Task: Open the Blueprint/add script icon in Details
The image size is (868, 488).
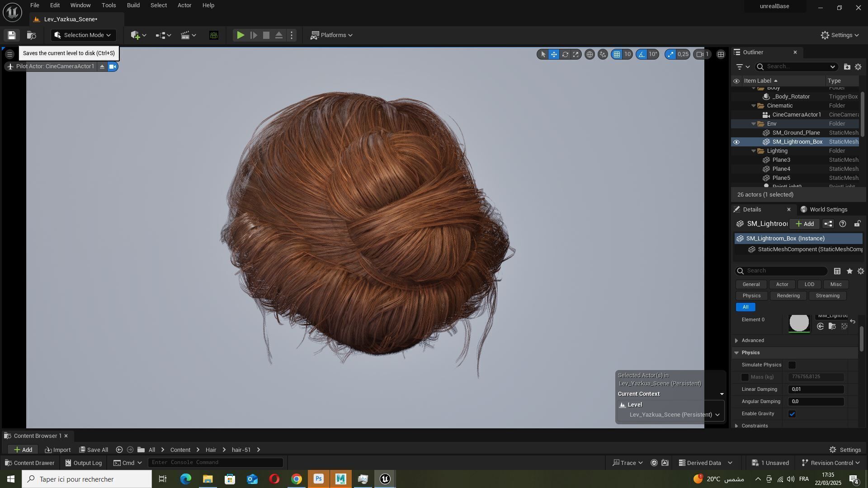Action: 828,224
